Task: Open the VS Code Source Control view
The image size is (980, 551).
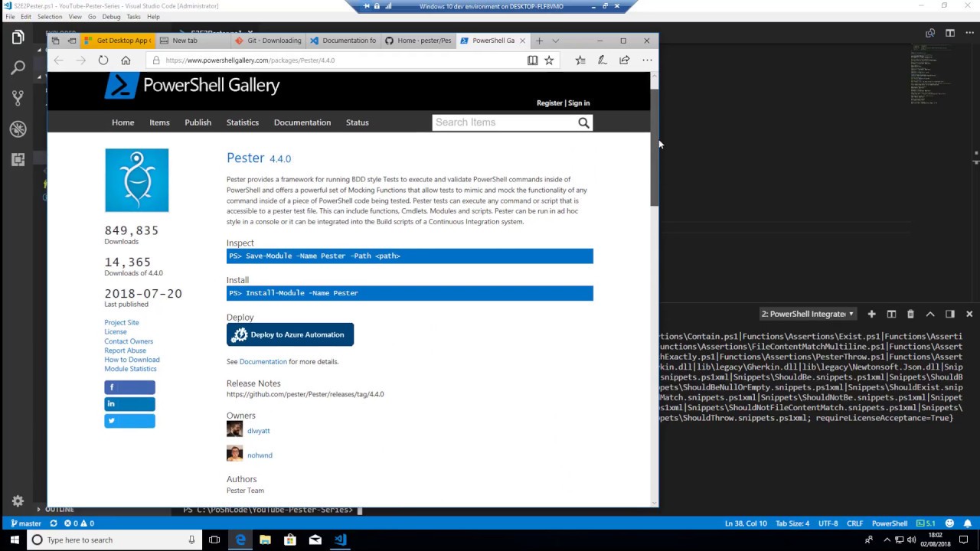Action: [x=18, y=98]
